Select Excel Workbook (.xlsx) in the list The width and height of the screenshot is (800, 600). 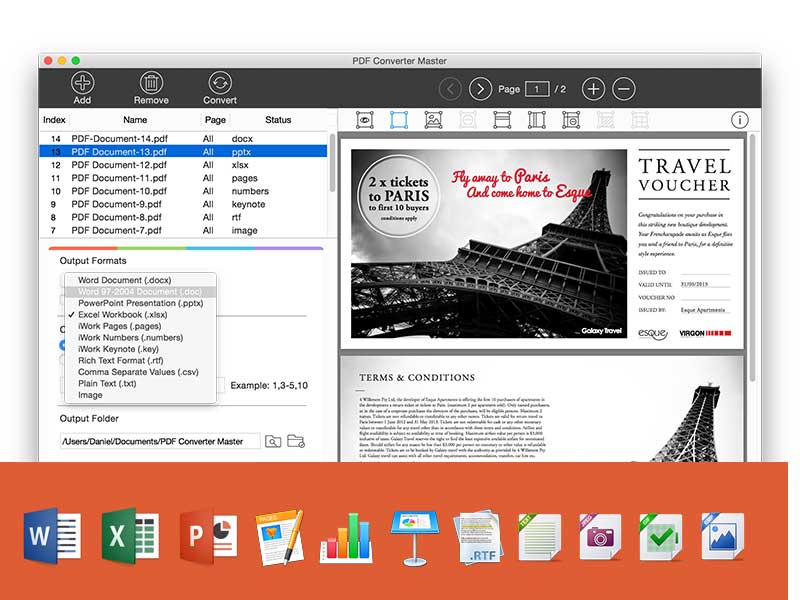(141, 315)
